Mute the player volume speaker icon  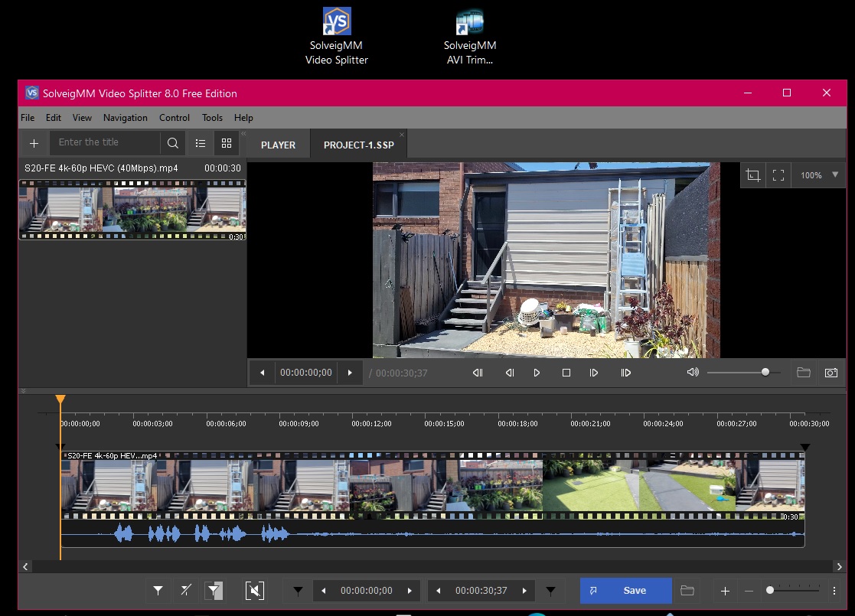pyautogui.click(x=693, y=373)
